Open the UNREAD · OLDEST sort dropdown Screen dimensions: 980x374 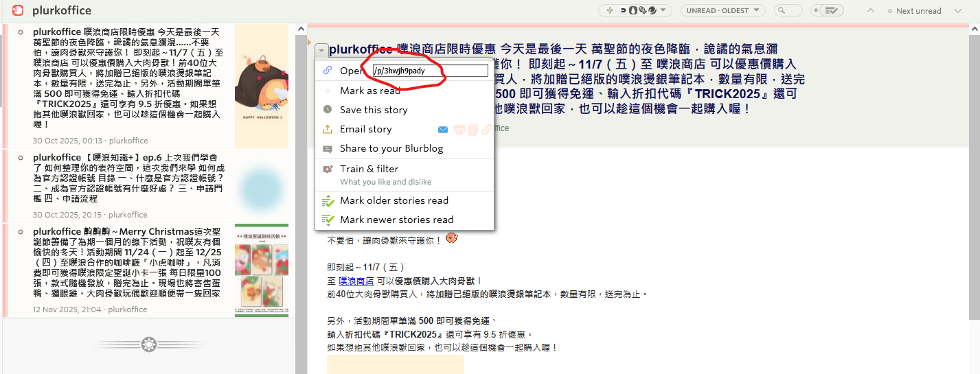(x=723, y=10)
